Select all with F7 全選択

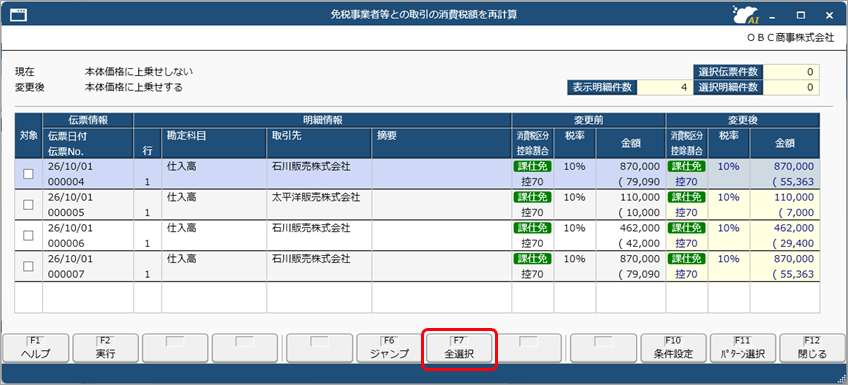point(459,348)
